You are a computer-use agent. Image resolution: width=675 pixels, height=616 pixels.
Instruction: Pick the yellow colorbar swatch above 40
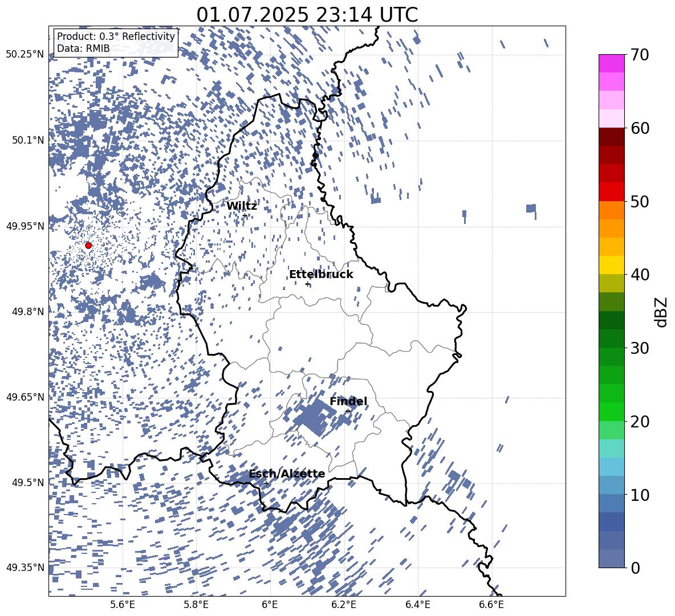point(611,265)
